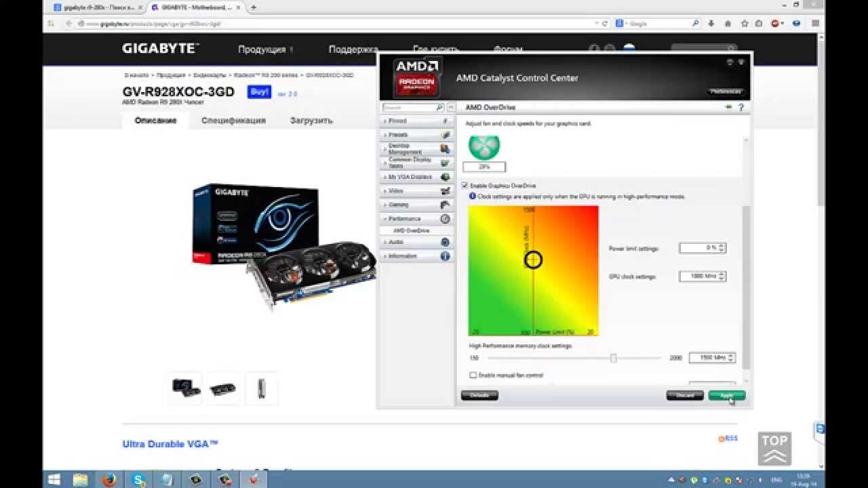This screenshot has width=868, height=488.
Task: Click the Gaming controller icon
Action: [x=445, y=205]
